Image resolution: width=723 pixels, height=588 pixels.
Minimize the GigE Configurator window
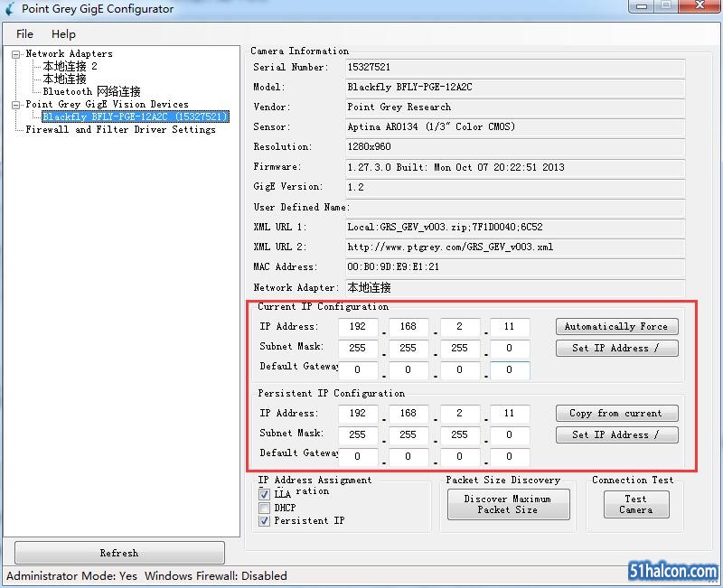click(x=642, y=5)
